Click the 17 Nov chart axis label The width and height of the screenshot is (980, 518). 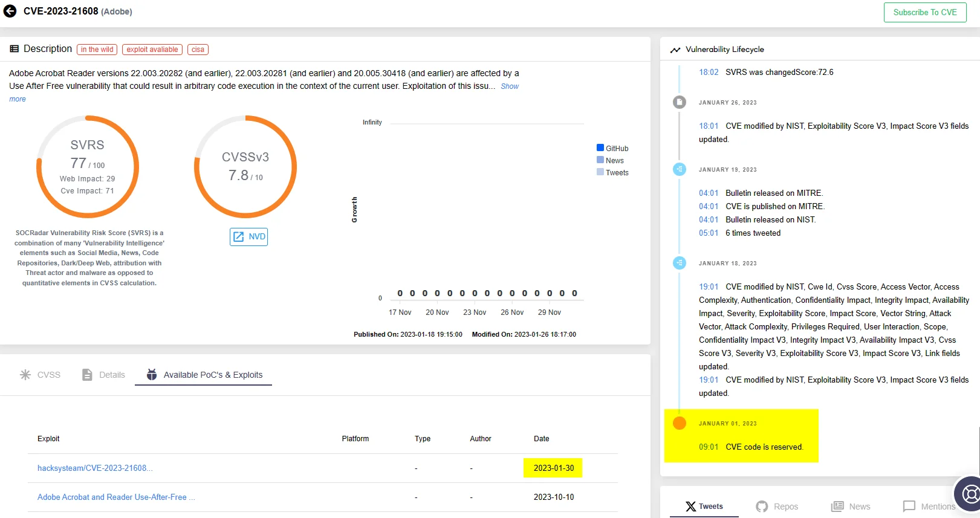tap(400, 312)
